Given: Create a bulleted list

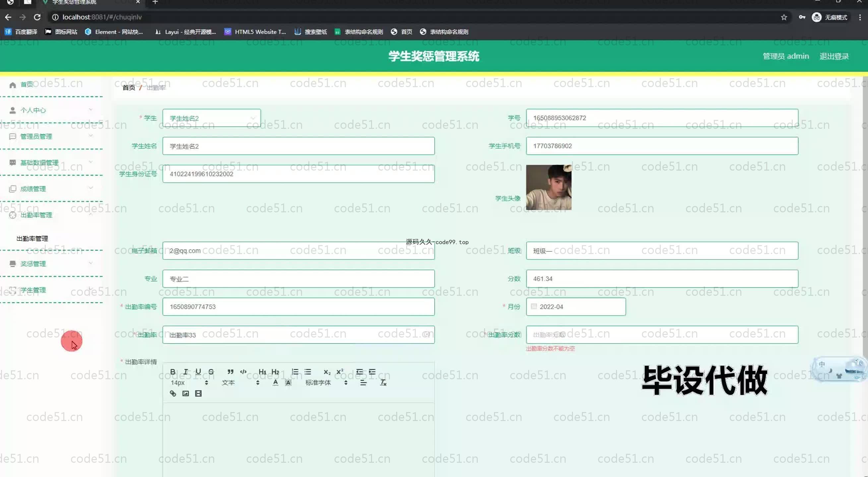Looking at the screenshot, I should point(308,372).
